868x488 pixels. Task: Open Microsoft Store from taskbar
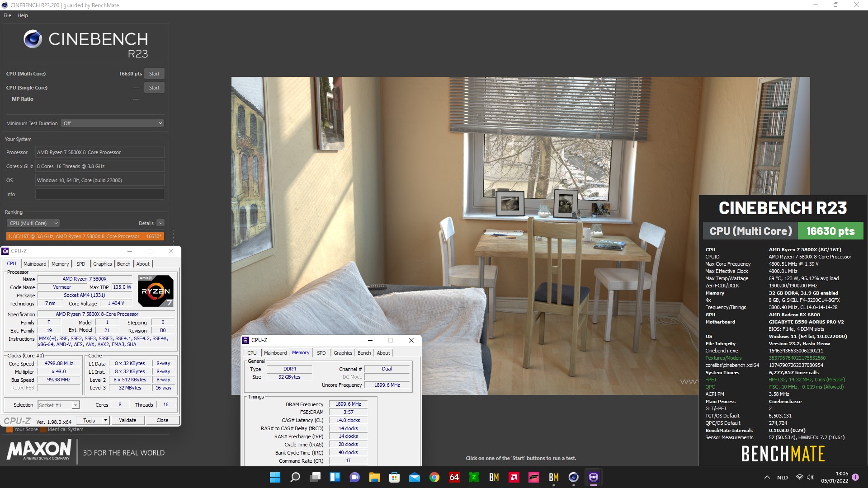(394, 477)
